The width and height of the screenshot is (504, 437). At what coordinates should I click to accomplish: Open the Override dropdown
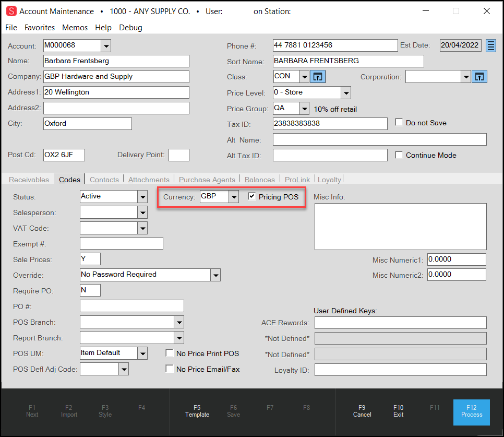click(x=215, y=275)
